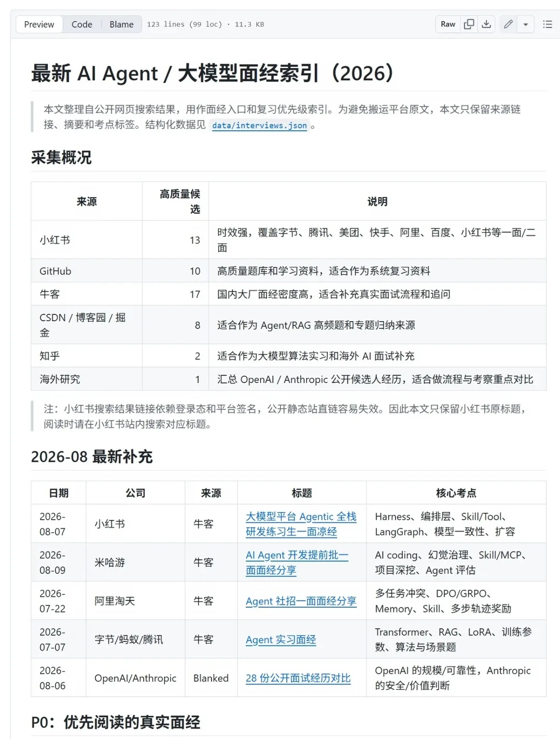Viewport: 560px width, 747px height.
Task: Click the 米哈游 company cell
Action: [x=135, y=562]
